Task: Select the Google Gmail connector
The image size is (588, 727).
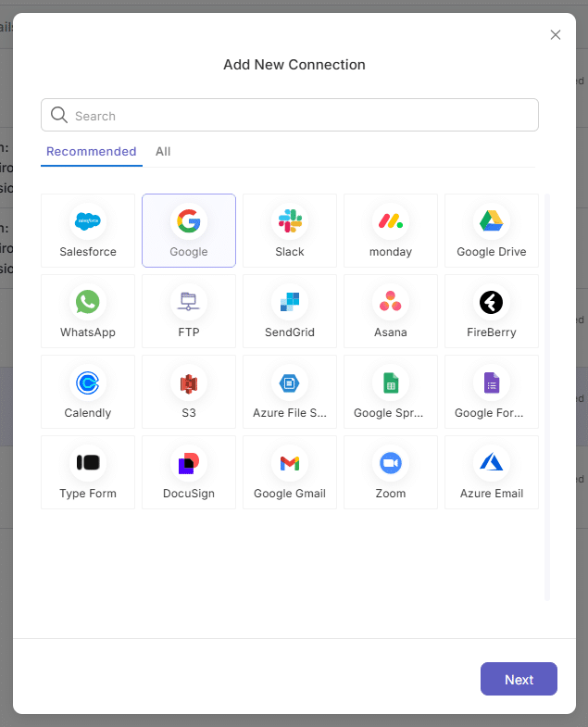Action: click(290, 472)
